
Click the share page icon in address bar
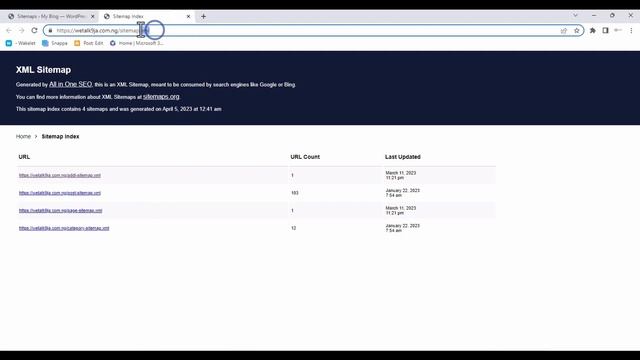(564, 31)
